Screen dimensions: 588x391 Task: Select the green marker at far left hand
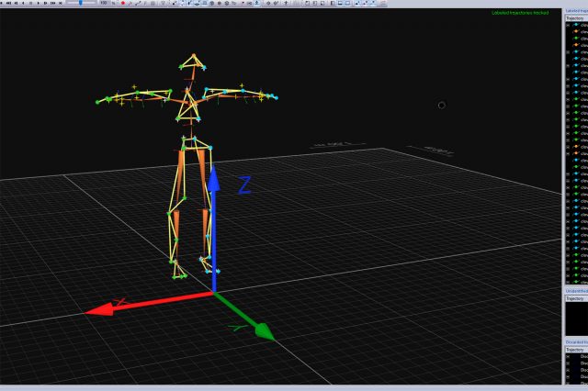pos(97,101)
